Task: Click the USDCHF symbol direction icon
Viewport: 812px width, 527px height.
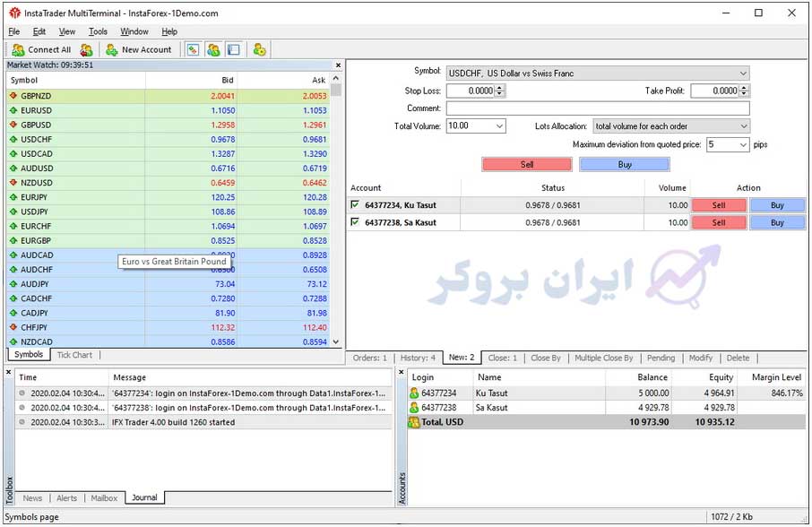Action: (x=13, y=139)
